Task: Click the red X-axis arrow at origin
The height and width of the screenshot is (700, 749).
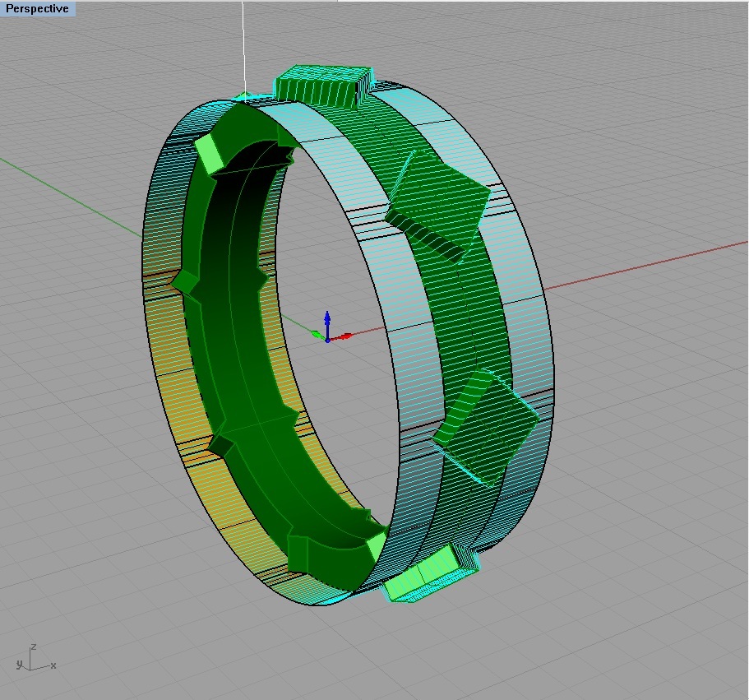Action: coord(345,336)
